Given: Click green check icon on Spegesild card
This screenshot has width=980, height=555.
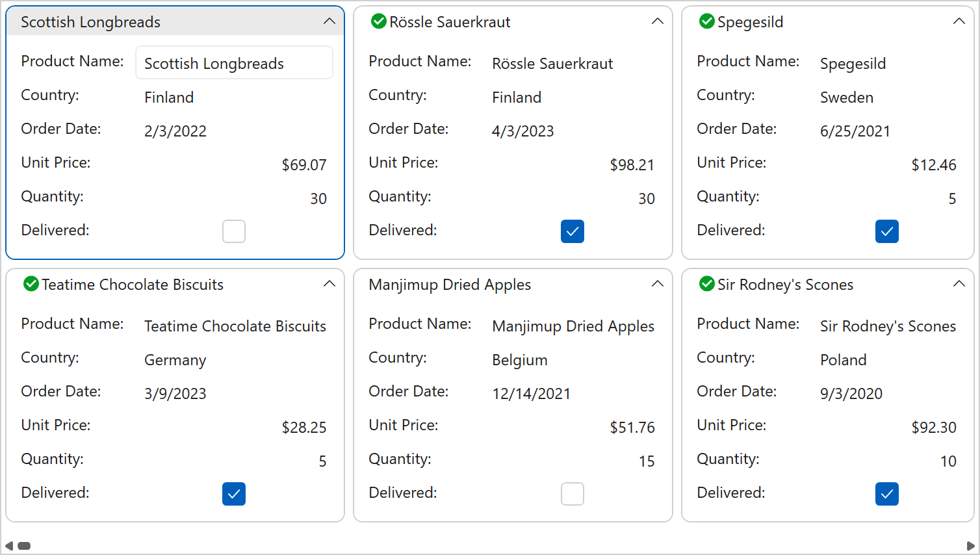Looking at the screenshot, I should (706, 21).
